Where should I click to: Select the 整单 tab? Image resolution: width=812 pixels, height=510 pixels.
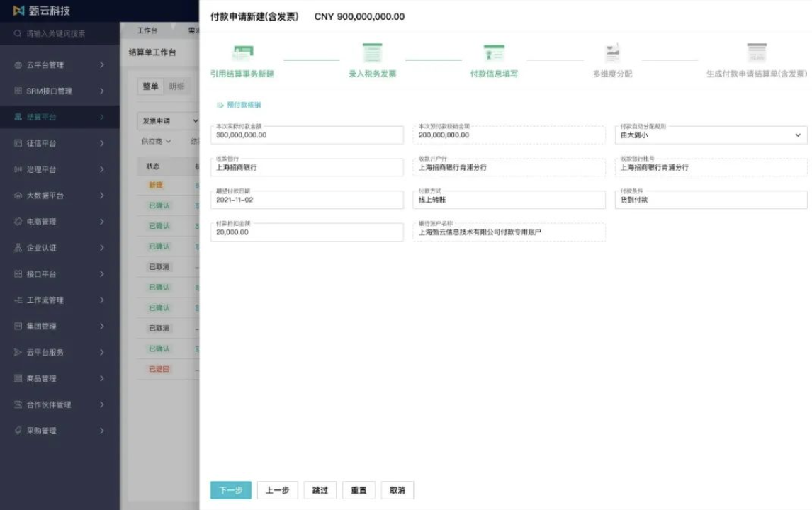click(151, 86)
